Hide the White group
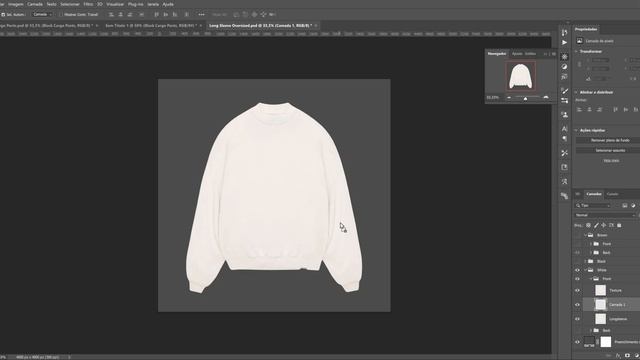This screenshot has width=640, height=360. point(577,270)
